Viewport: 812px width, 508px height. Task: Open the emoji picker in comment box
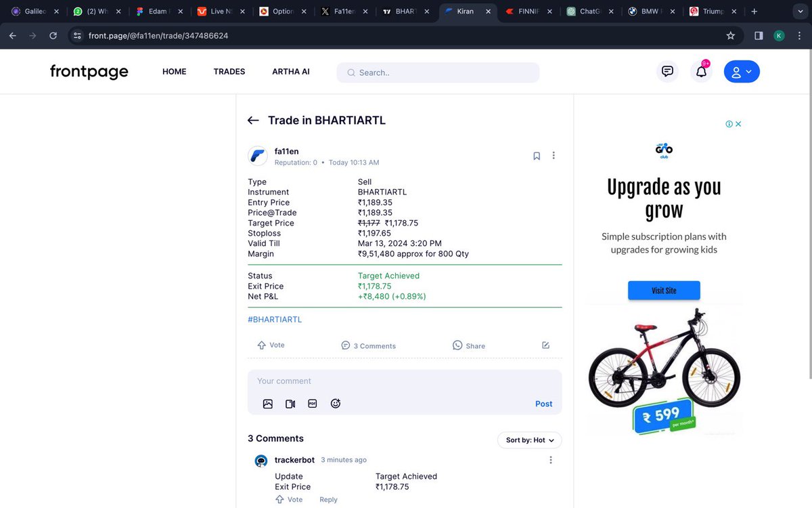click(x=336, y=404)
